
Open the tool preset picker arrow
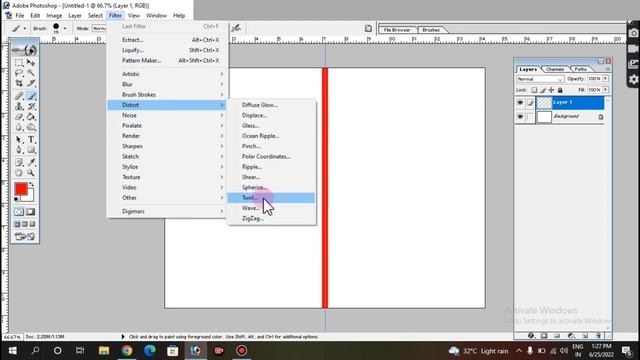[x=24, y=29]
